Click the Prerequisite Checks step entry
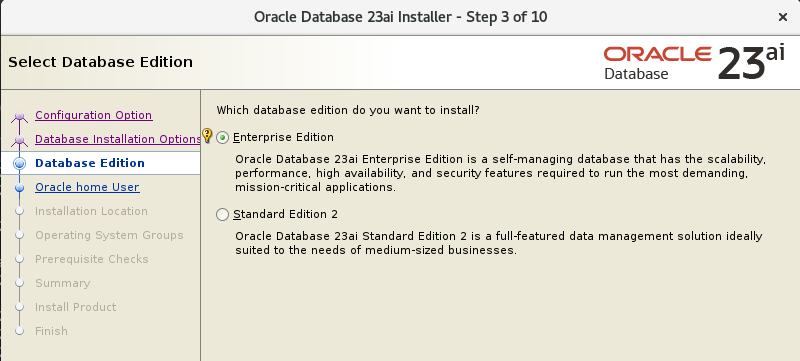800x361 pixels. coord(92,259)
